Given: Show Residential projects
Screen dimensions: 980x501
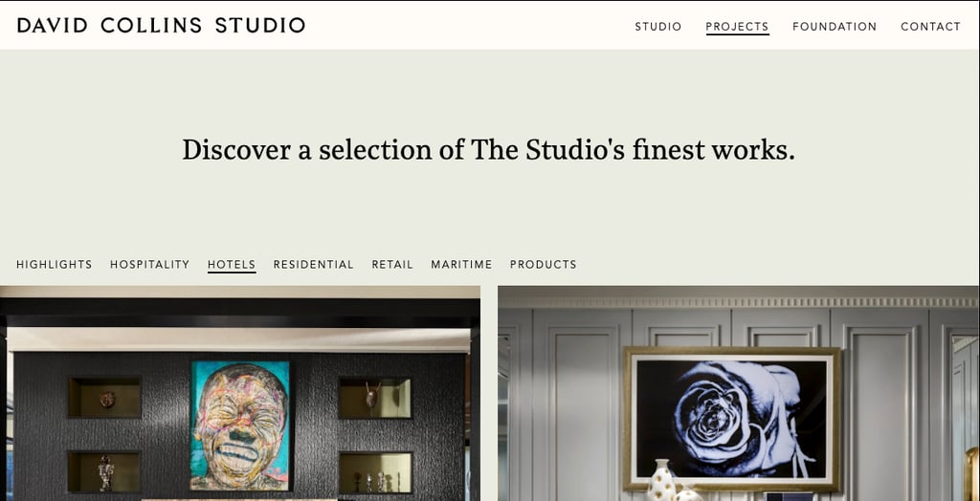Looking at the screenshot, I should 314,264.
